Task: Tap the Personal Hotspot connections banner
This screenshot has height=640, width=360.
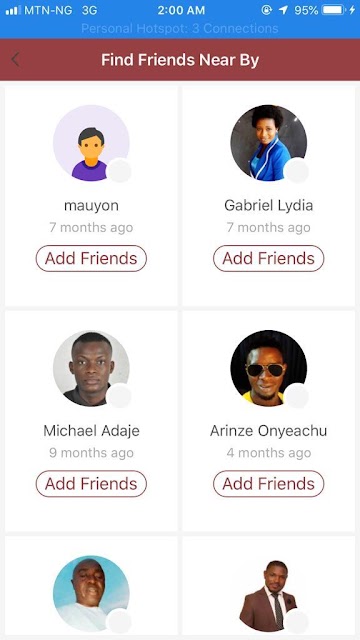Action: coord(180,28)
